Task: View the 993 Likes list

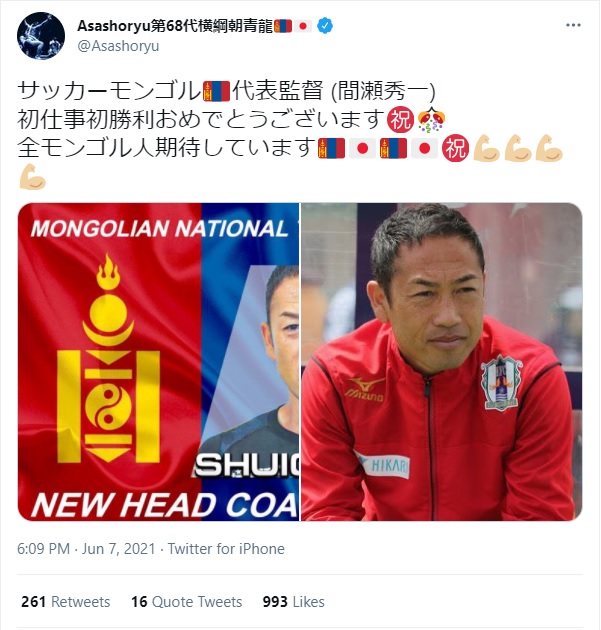Action: pyautogui.click(x=294, y=602)
